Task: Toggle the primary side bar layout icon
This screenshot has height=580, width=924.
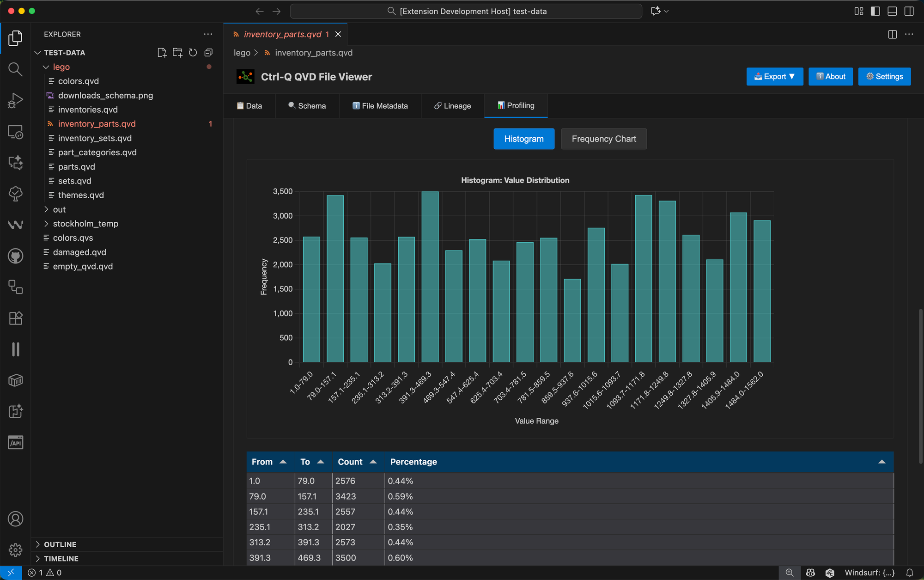Action: coord(875,11)
